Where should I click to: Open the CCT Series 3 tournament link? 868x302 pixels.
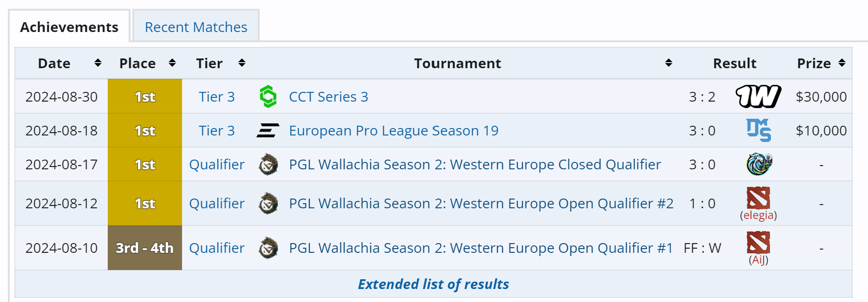tap(328, 97)
